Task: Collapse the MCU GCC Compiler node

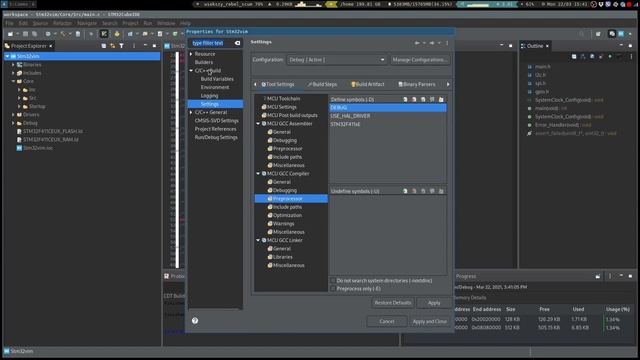Action: (x=258, y=173)
